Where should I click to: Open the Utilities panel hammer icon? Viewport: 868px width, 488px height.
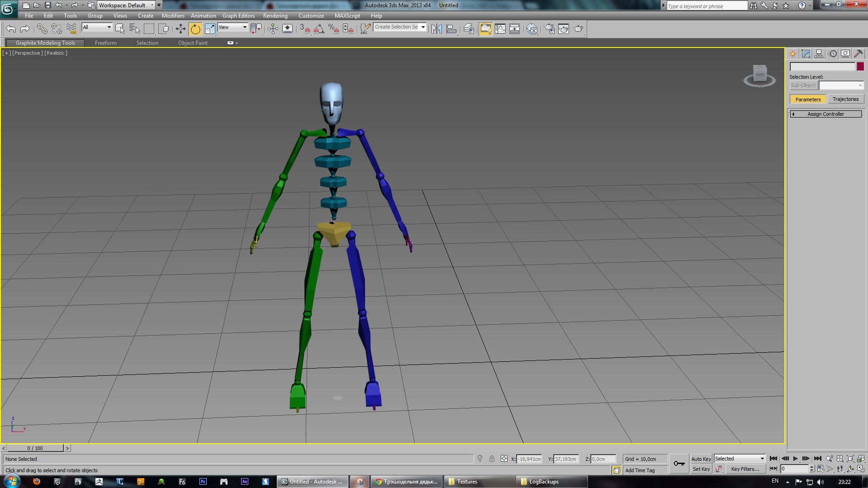click(x=858, y=54)
